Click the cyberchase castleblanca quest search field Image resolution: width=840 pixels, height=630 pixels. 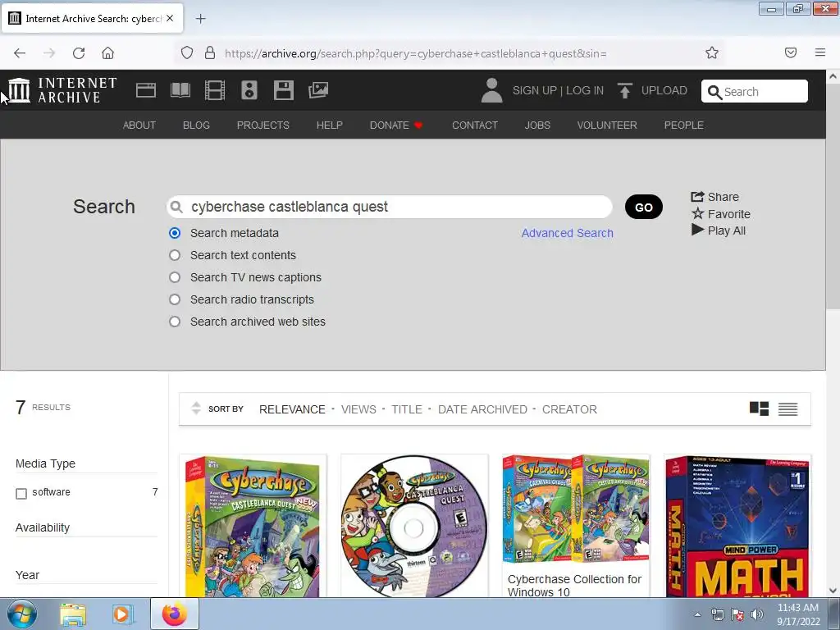(x=390, y=207)
